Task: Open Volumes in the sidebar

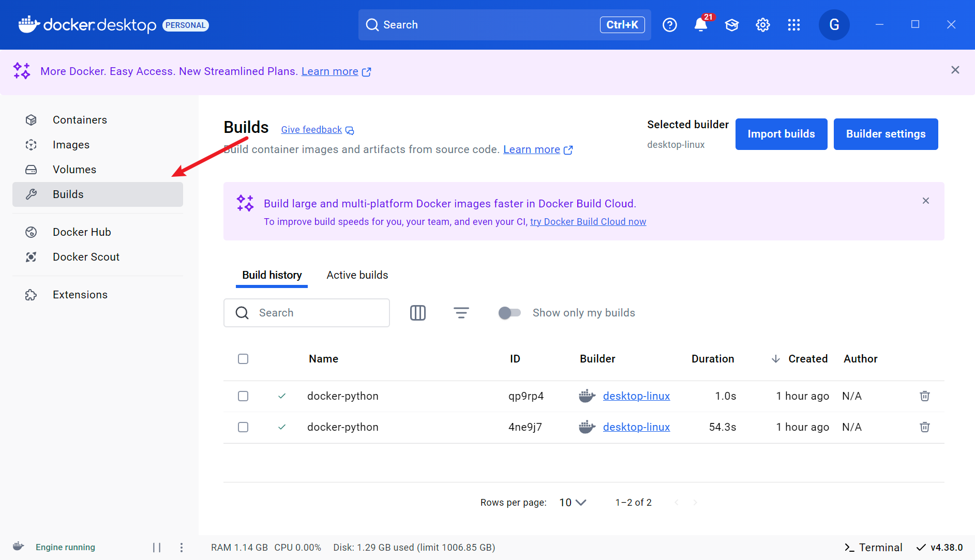Action: tap(98, 170)
